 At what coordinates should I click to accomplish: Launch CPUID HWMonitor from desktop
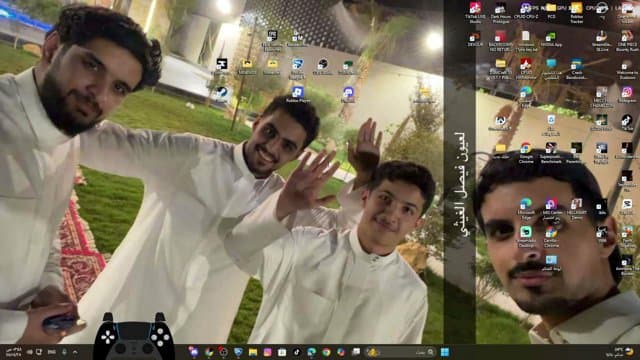point(526,69)
